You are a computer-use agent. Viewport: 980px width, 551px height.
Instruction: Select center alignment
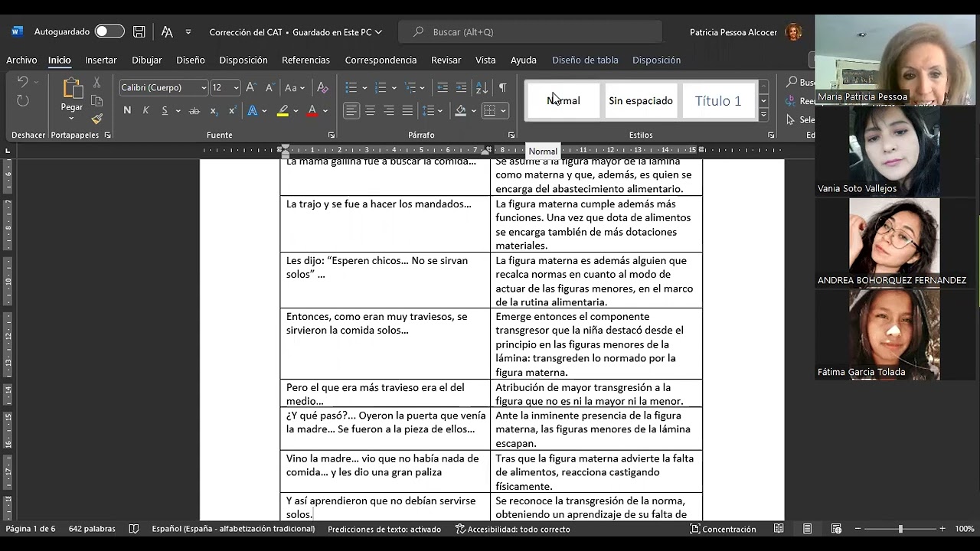coord(370,111)
